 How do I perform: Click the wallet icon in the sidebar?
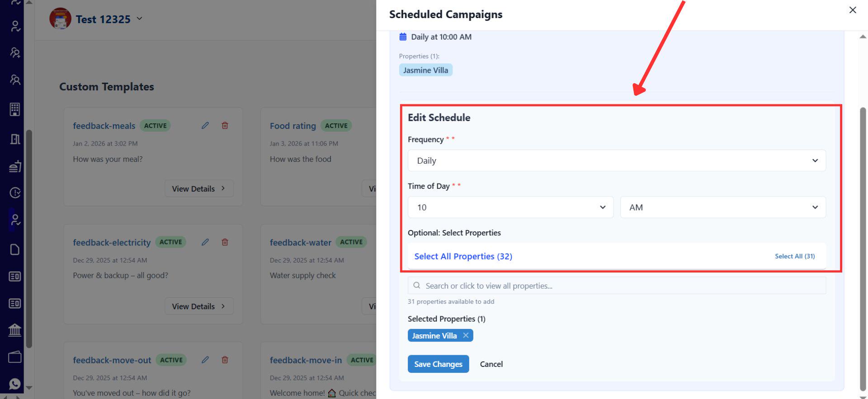pos(14,357)
